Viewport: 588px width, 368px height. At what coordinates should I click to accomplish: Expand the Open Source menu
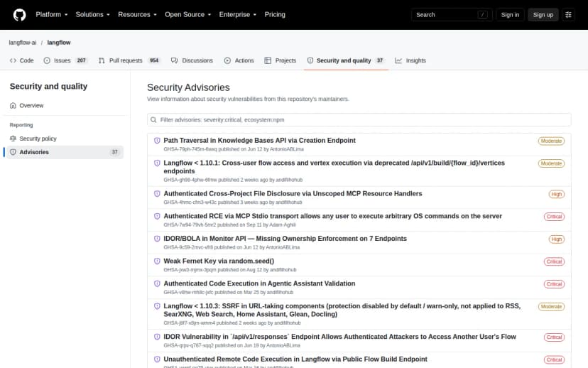click(x=188, y=15)
